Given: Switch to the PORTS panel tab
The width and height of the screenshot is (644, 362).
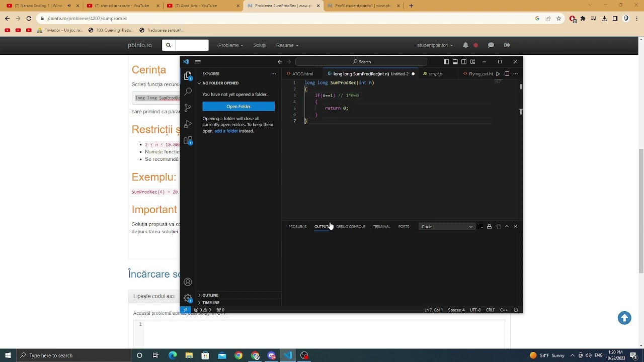Looking at the screenshot, I should coord(404,227).
